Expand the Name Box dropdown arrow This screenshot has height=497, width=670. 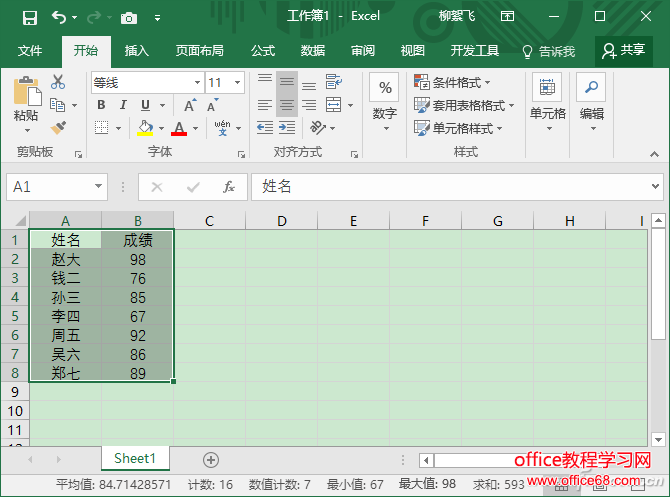[x=99, y=187]
